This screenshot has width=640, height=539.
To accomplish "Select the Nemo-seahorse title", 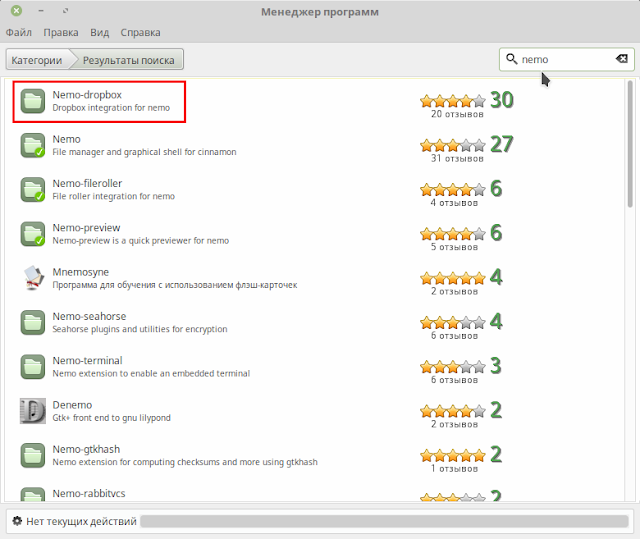I will [x=89, y=316].
